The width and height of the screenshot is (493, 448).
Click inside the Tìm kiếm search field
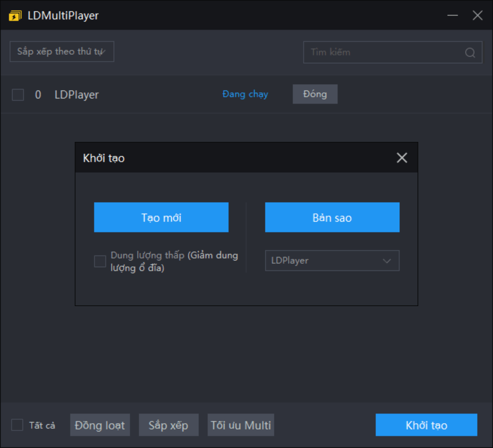coord(378,52)
